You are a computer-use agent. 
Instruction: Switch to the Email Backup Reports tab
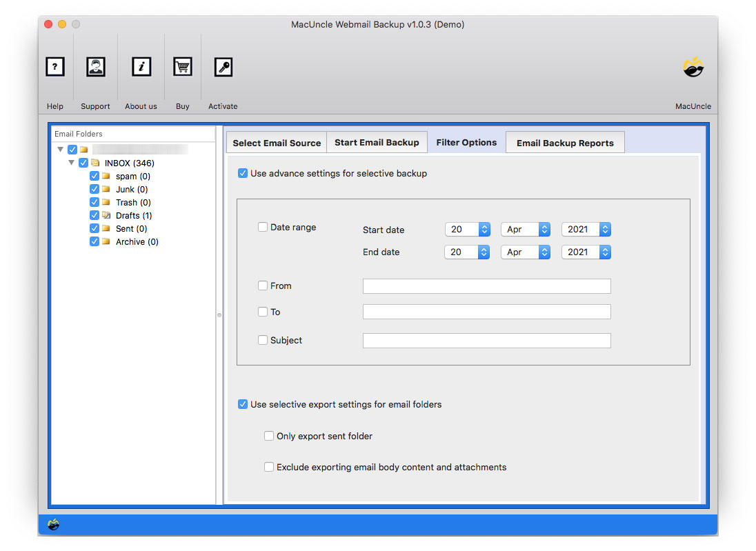coord(565,143)
